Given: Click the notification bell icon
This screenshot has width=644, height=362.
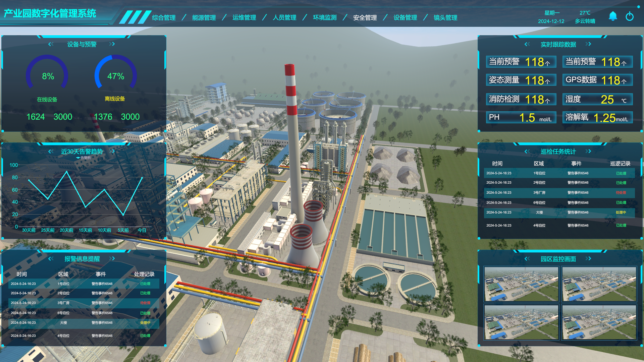Looking at the screenshot, I should point(613,16).
